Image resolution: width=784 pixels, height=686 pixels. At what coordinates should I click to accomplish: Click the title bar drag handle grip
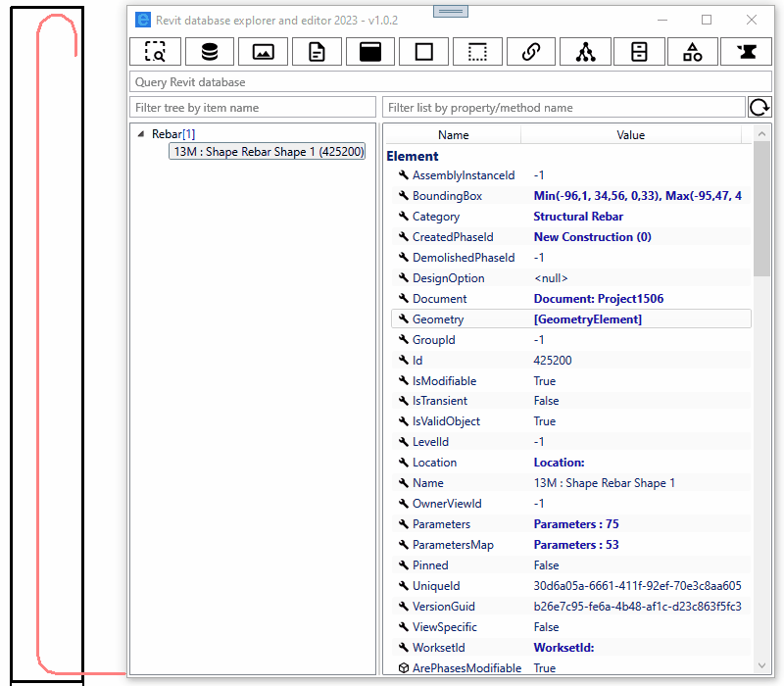pos(451,11)
